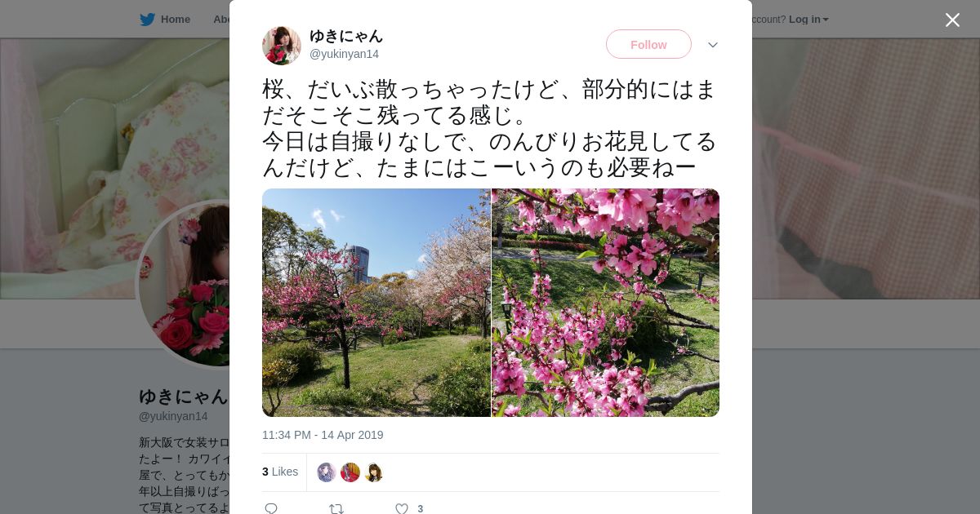The image size is (980, 514).
Task: Open the first liker's avatar
Action: [327, 472]
